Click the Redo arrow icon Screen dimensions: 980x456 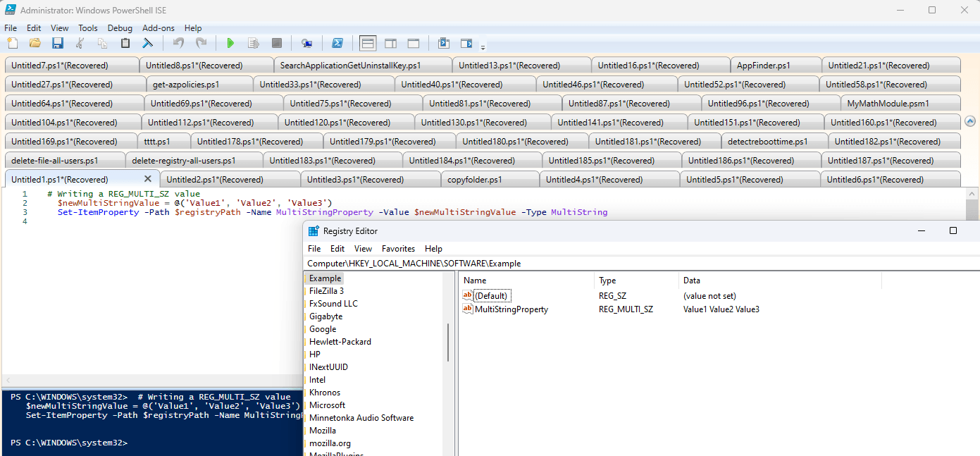tap(201, 43)
